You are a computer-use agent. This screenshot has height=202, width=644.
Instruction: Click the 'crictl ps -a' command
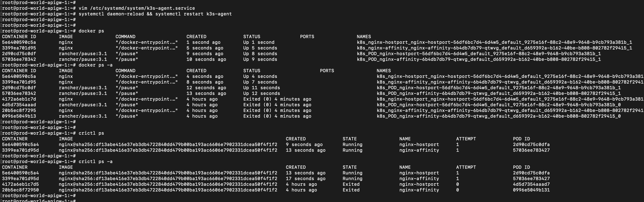pyautogui.click(x=96, y=162)
